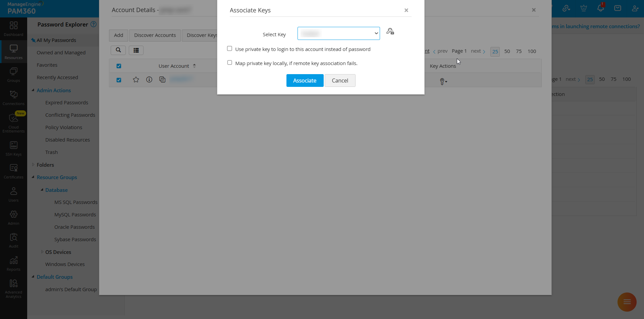Open the Conflicting Passwords view
The image size is (644, 319).
click(70, 115)
